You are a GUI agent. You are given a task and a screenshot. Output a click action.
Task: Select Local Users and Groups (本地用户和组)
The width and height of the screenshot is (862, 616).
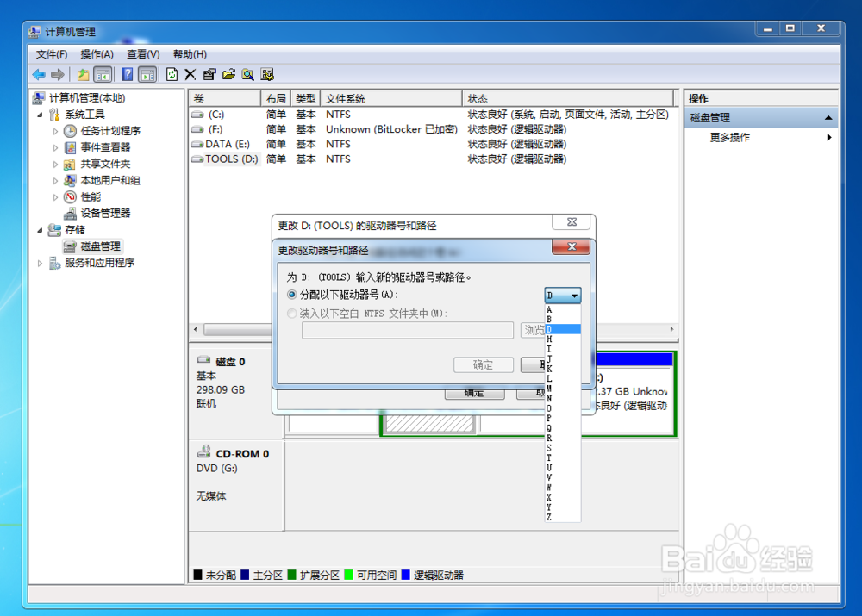[110, 180]
